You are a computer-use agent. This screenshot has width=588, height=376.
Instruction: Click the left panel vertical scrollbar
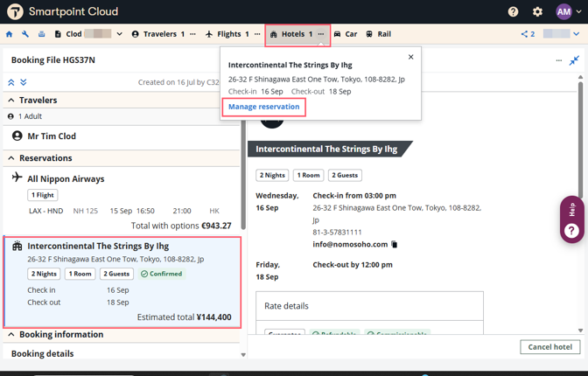[x=243, y=175]
